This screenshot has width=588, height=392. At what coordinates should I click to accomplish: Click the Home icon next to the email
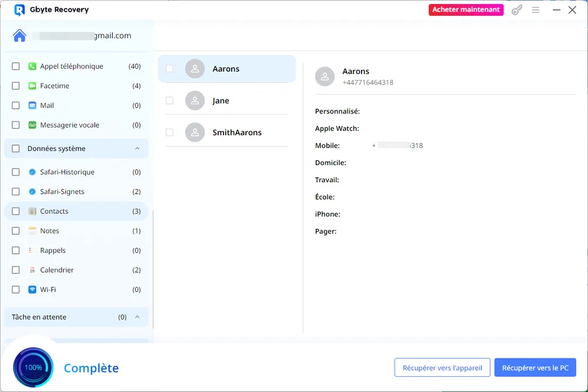point(19,36)
